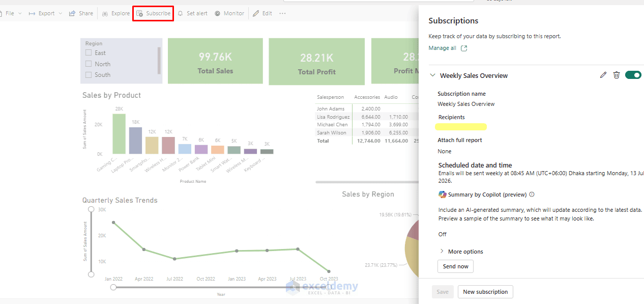644x304 pixels.
Task: Click the table's horizontal scrollbar
Action: coord(366,182)
